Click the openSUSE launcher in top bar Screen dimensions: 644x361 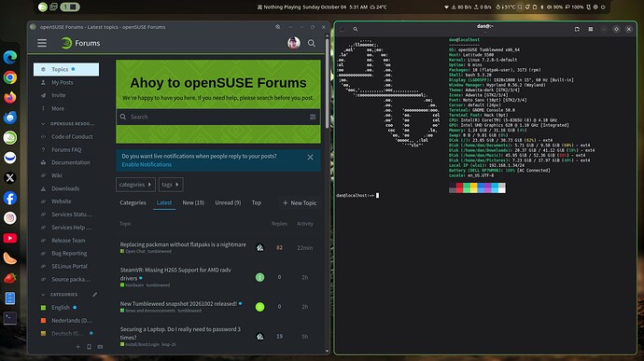coord(42,7)
